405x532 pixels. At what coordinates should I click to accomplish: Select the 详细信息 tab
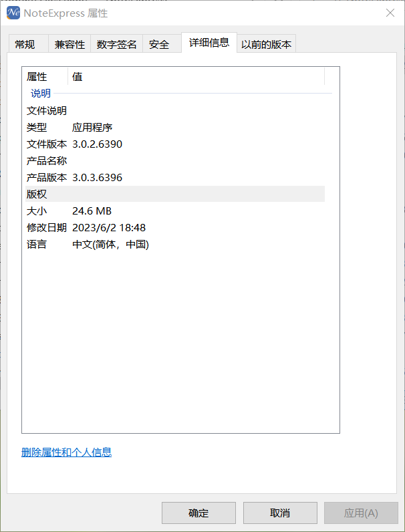pyautogui.click(x=209, y=42)
